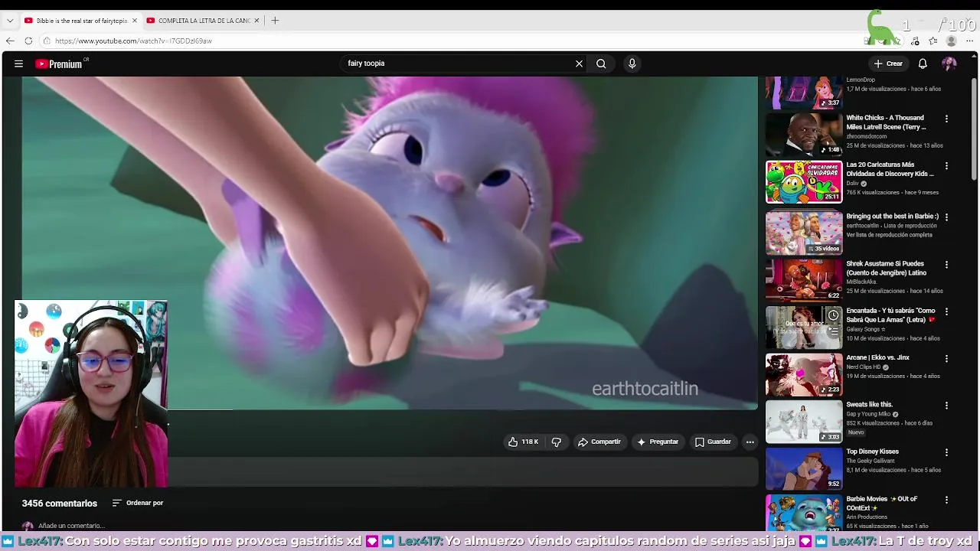Open options for Sweats like this video
980x551 pixels.
(x=946, y=406)
